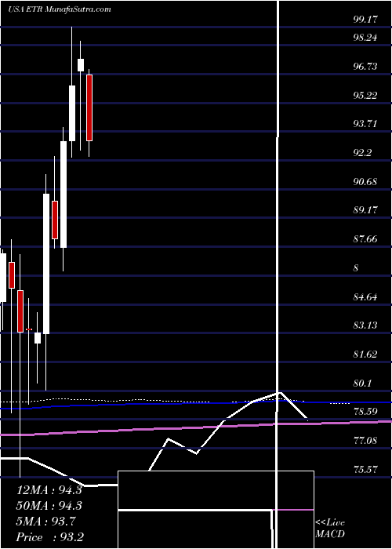Click the blue moving average line
The height and width of the screenshot is (549, 392).
(x=196, y=403)
